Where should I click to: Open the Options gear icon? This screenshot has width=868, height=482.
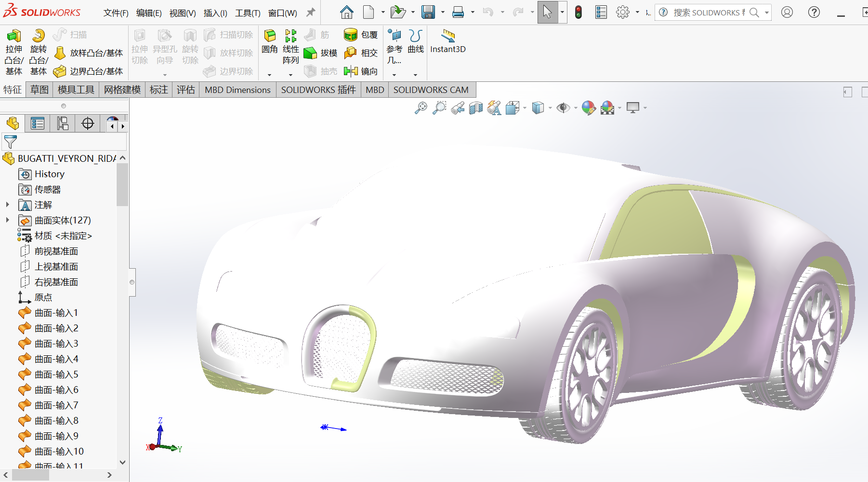(x=623, y=13)
